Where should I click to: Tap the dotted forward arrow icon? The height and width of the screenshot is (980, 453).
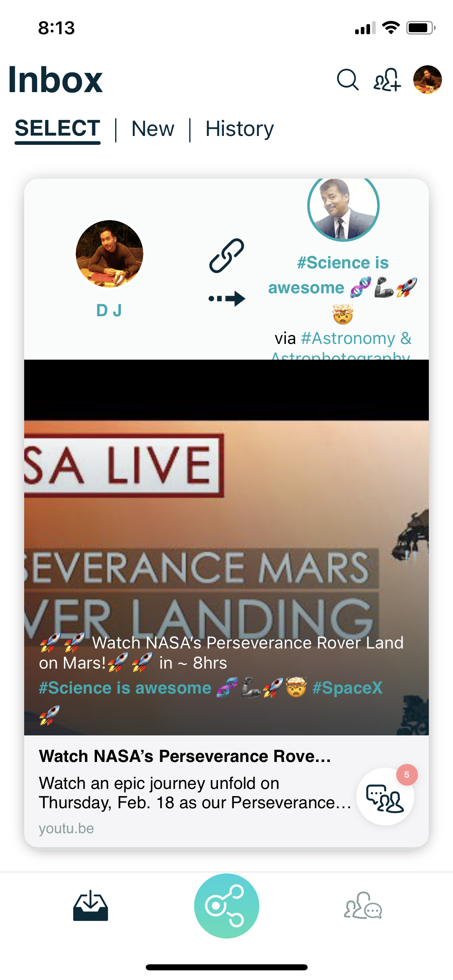(x=227, y=299)
